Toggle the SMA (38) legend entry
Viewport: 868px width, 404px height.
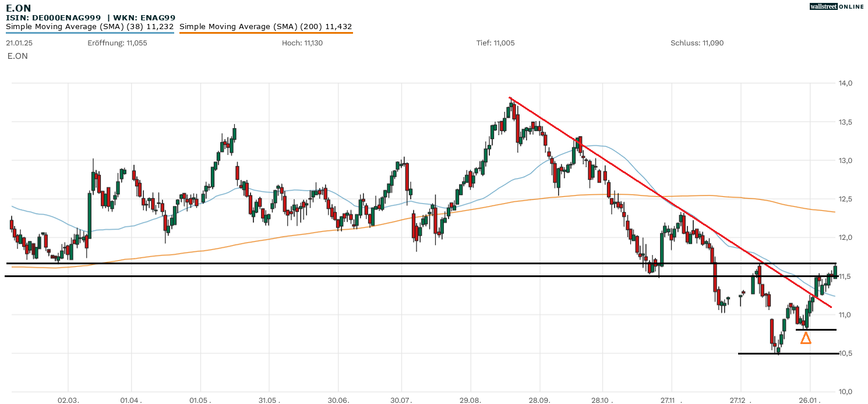point(90,27)
